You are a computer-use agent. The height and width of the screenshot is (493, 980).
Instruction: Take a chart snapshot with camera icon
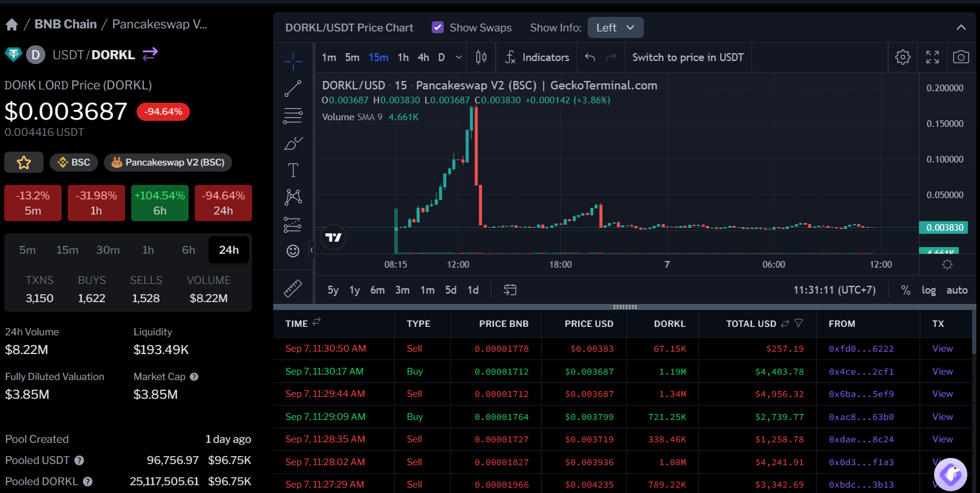(x=961, y=57)
